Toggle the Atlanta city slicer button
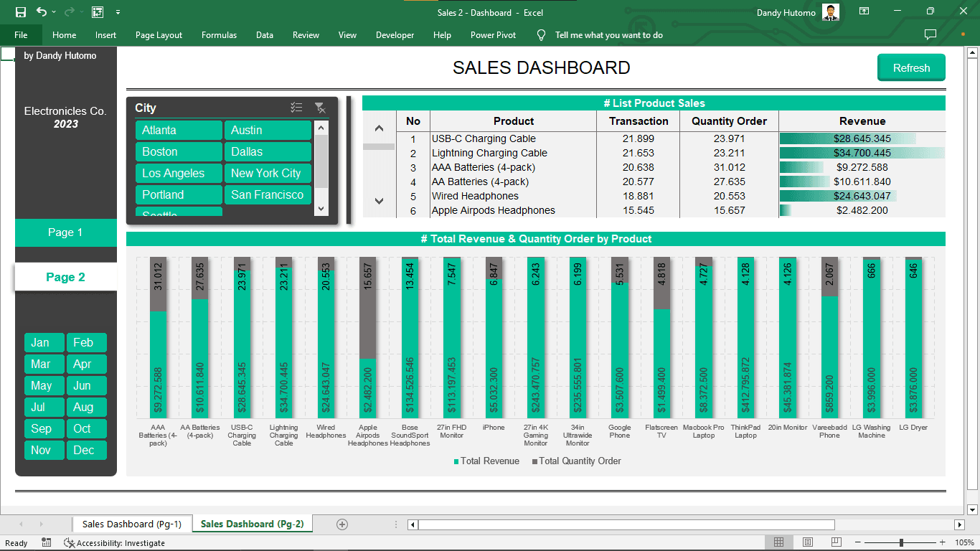Image resolution: width=980 pixels, height=551 pixels. pos(179,131)
